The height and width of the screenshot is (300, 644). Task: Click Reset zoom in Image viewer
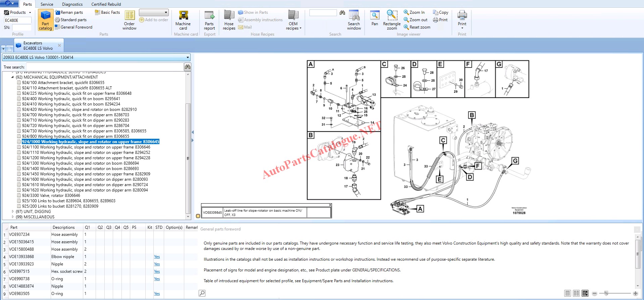[417, 27]
